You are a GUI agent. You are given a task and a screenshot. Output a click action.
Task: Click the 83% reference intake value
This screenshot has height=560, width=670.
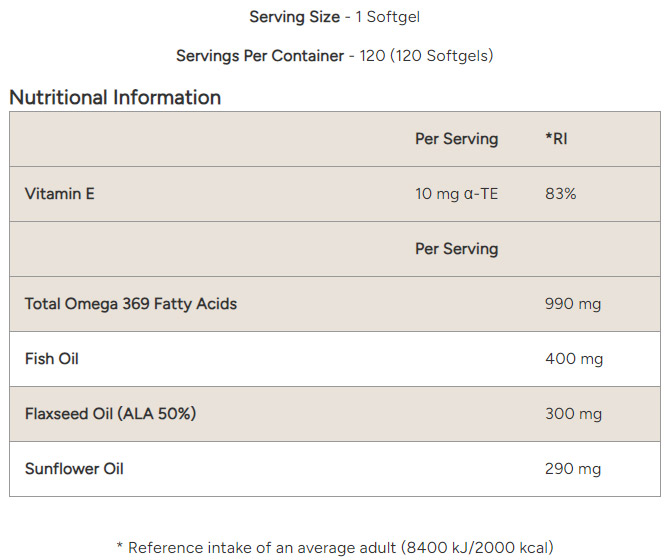click(561, 194)
